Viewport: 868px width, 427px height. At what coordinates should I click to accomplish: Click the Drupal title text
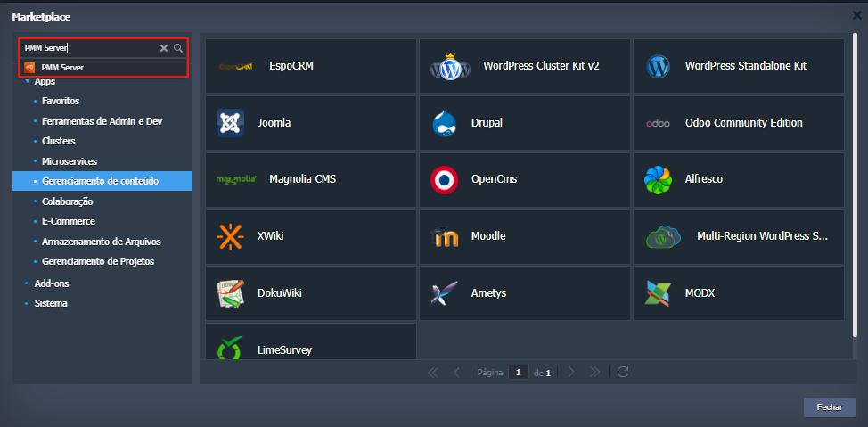click(x=487, y=123)
